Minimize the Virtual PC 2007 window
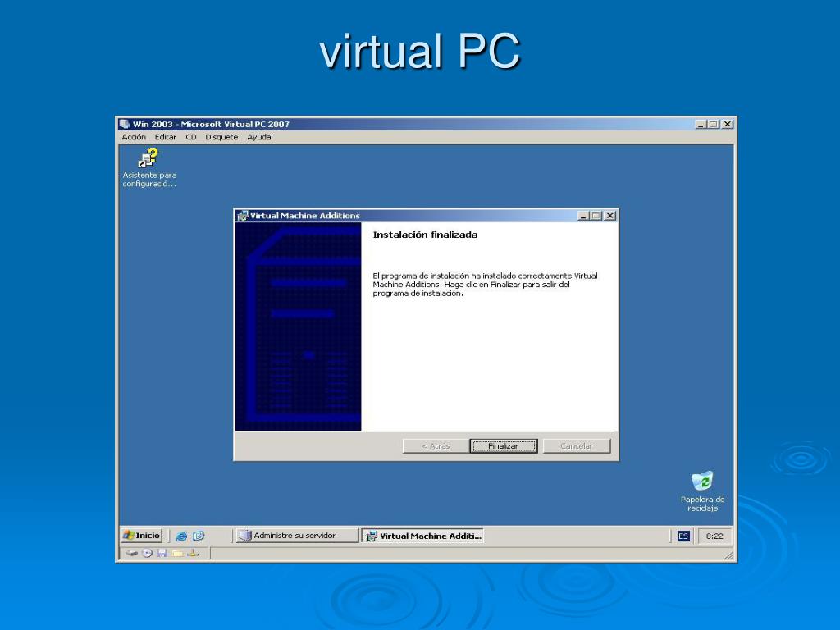Screen dimensions: 840x630 [x=701, y=124]
